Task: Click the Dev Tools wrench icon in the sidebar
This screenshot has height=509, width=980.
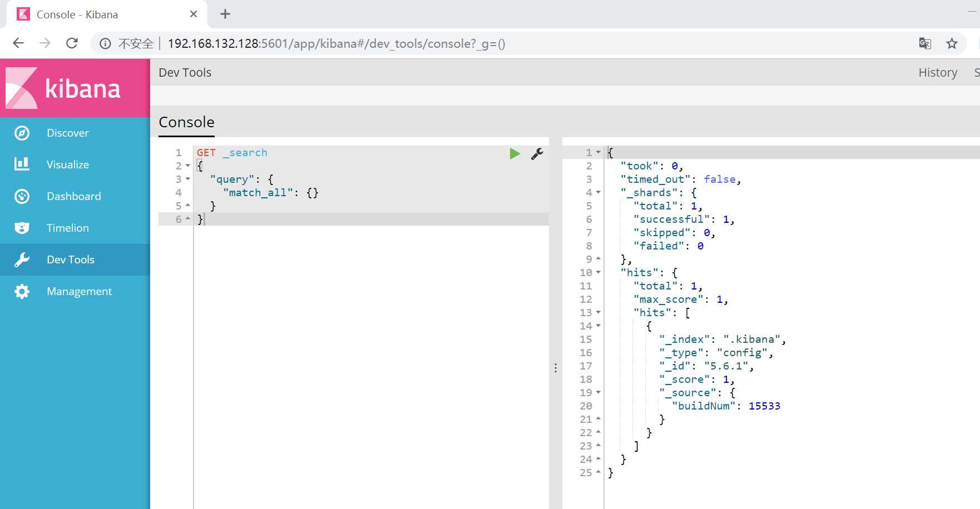Action: [22, 260]
